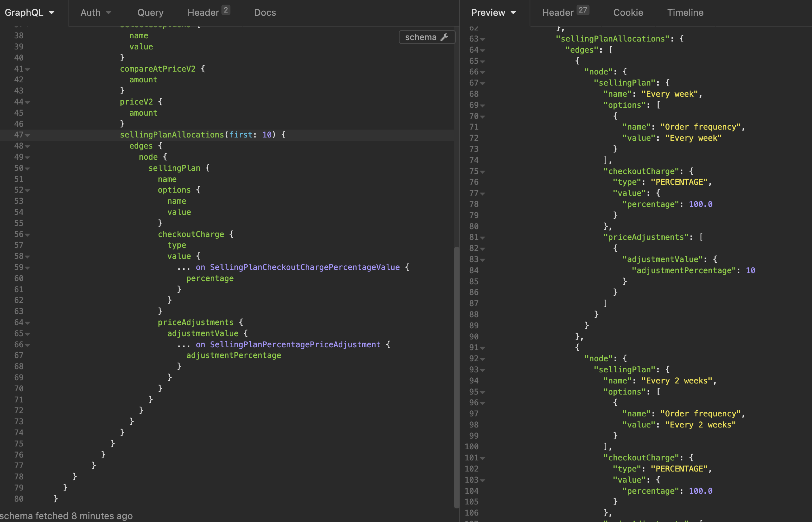Open the Cookie tab
This screenshot has height=522, width=812.
[628, 13]
